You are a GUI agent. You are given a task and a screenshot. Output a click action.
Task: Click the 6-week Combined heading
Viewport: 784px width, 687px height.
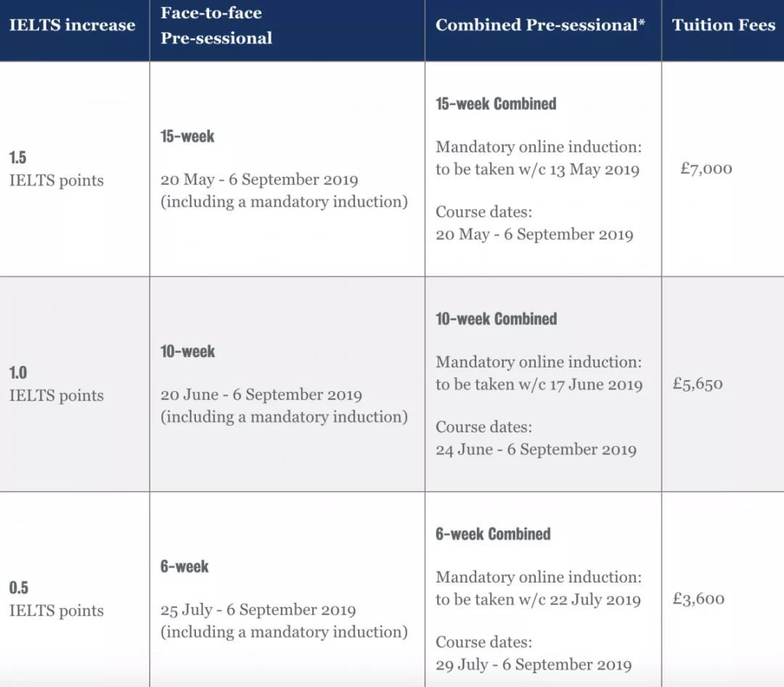tap(493, 535)
